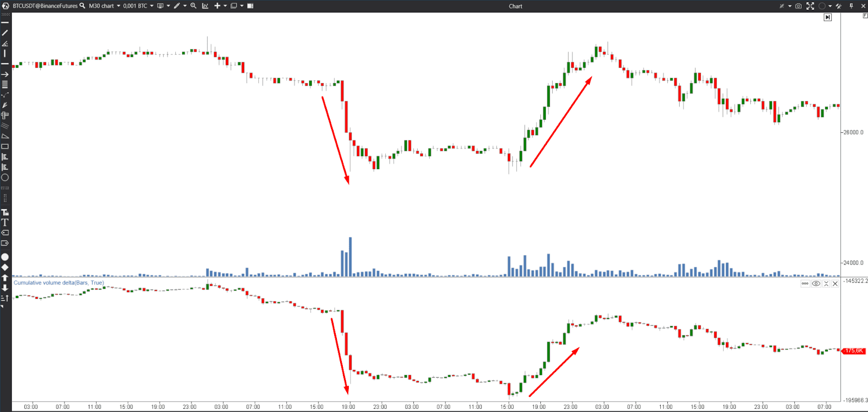
Task: Toggle the side panel icon in top toolbar
Action: tap(250, 6)
